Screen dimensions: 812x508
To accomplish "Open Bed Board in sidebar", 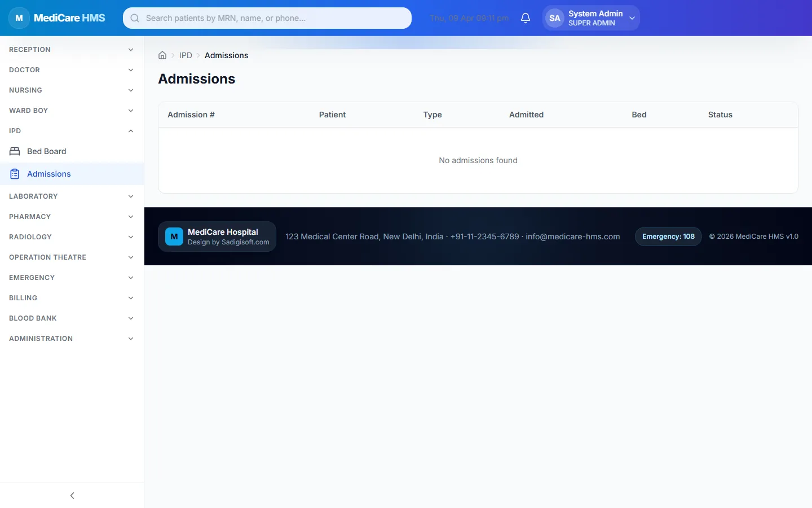I will [72, 151].
